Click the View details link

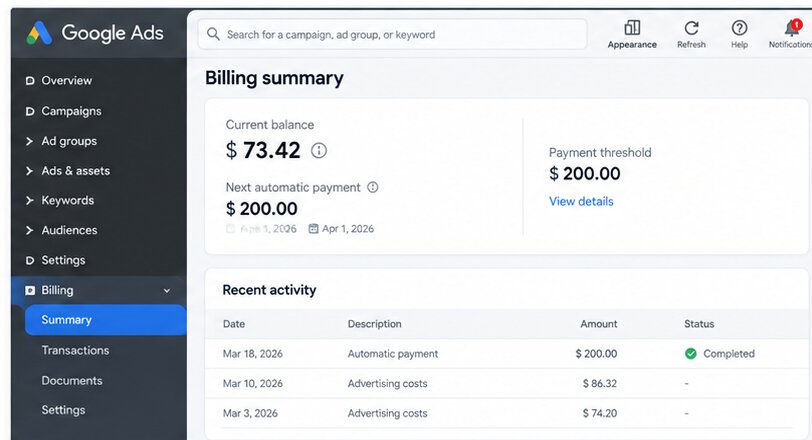tap(581, 201)
